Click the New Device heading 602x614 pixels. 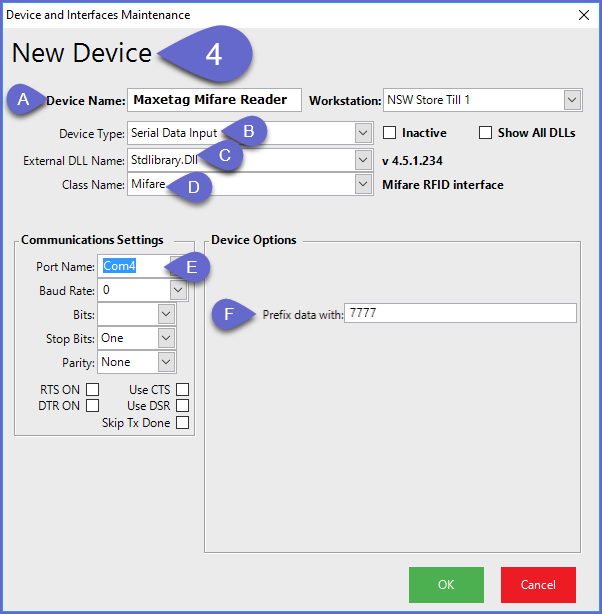(82, 53)
